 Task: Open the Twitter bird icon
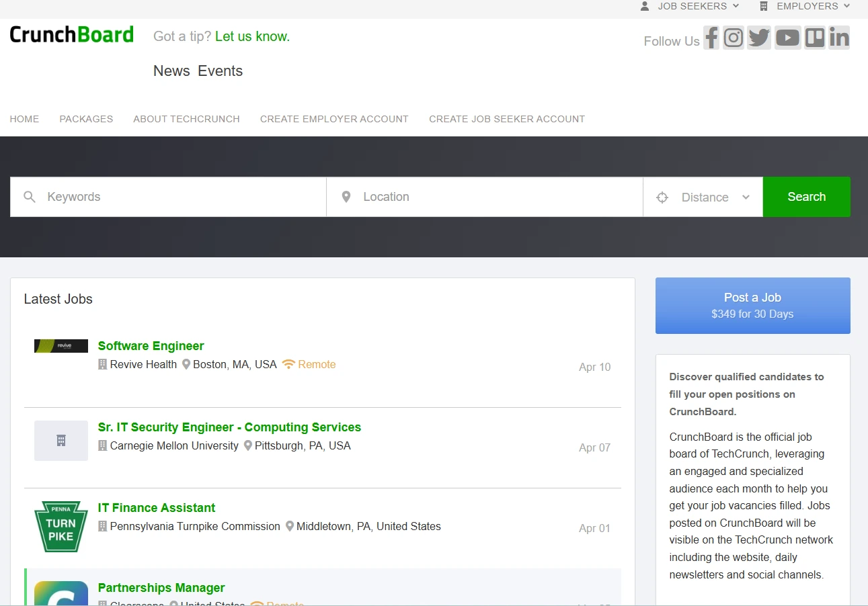[759, 38]
